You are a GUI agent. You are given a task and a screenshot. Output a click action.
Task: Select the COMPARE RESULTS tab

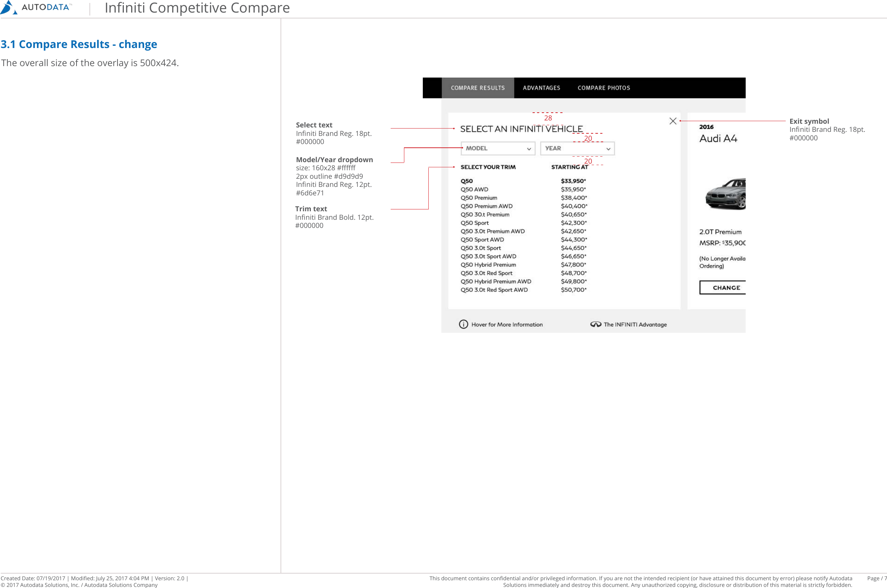click(x=477, y=88)
